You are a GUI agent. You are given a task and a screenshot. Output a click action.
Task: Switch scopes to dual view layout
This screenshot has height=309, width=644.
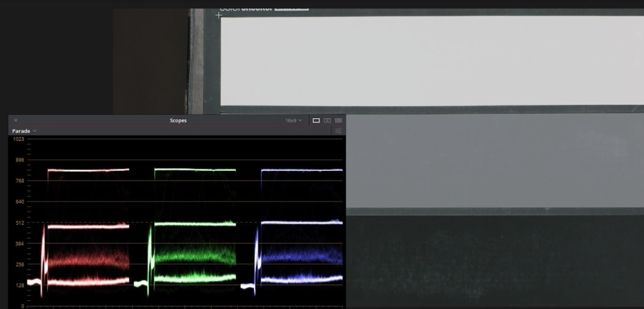tap(327, 121)
